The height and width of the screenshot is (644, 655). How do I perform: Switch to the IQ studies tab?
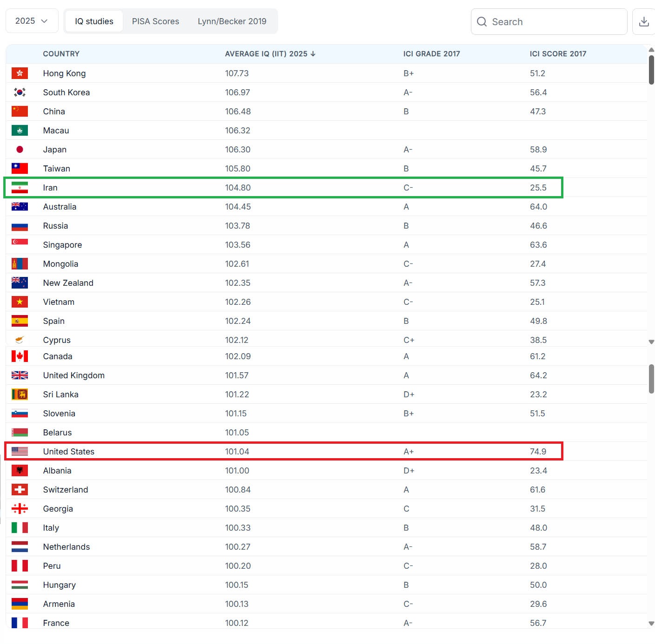(94, 21)
